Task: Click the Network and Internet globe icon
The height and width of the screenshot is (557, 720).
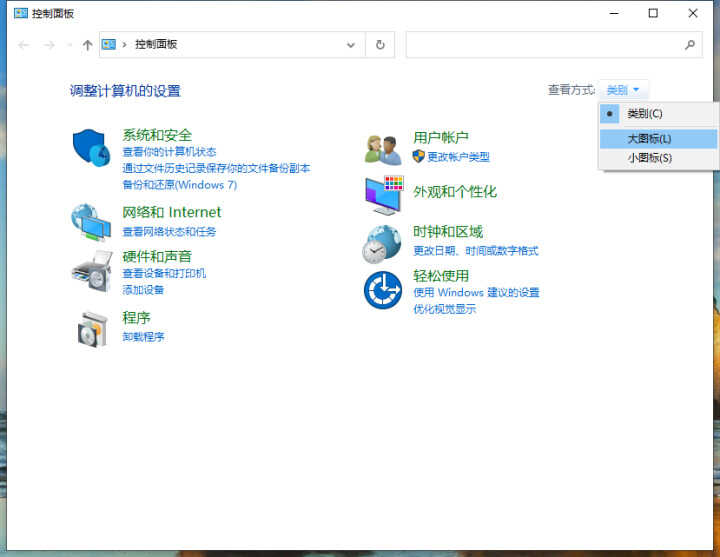Action: [x=91, y=221]
